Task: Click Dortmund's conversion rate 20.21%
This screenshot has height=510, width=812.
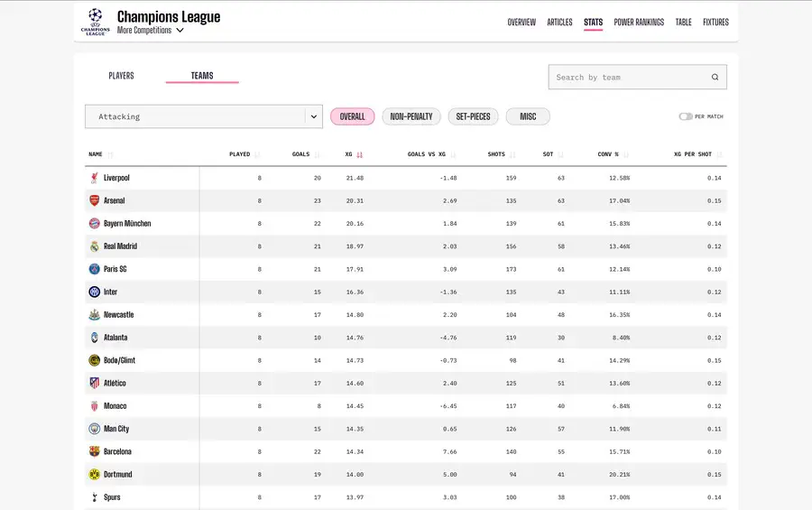Action: tap(619, 474)
